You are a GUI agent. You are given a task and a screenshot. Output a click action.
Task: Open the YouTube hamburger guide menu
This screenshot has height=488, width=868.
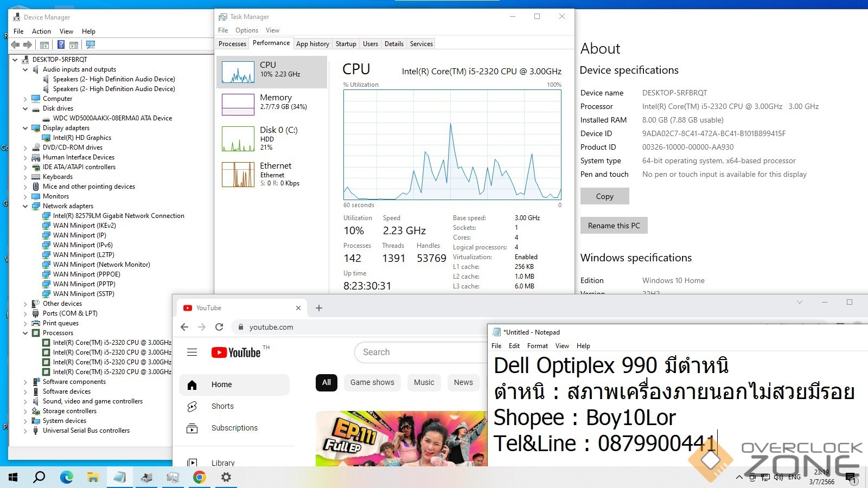tap(192, 352)
